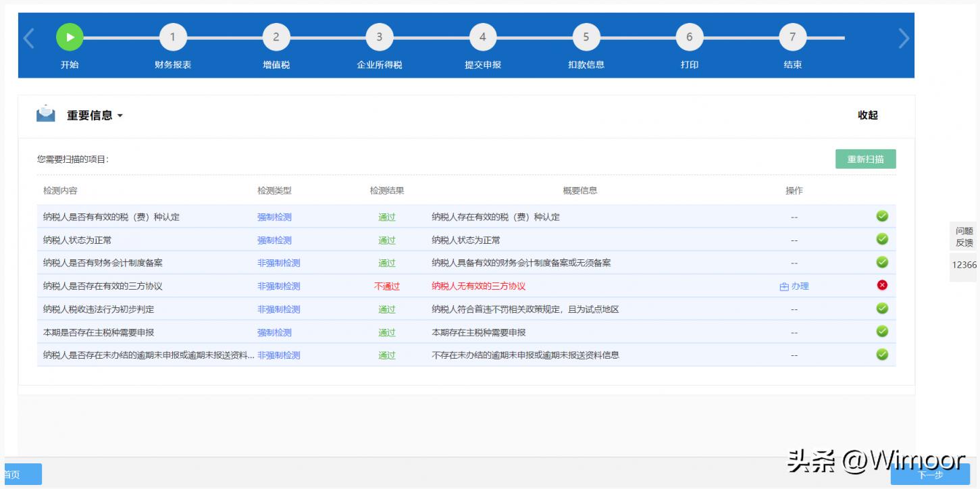This screenshot has height=489, width=980.
Task: Collapse the panel using 收起
Action: pos(869,115)
